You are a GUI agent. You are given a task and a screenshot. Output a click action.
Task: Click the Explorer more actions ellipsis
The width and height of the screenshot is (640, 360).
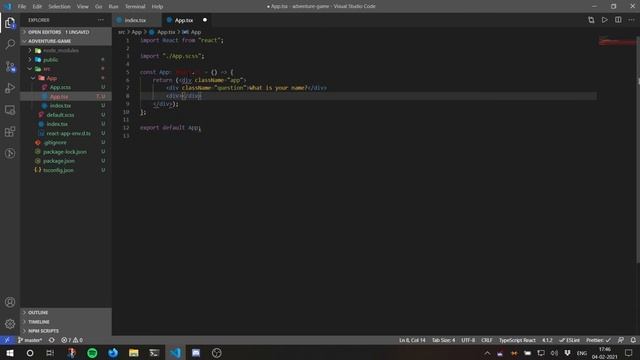tap(100, 20)
